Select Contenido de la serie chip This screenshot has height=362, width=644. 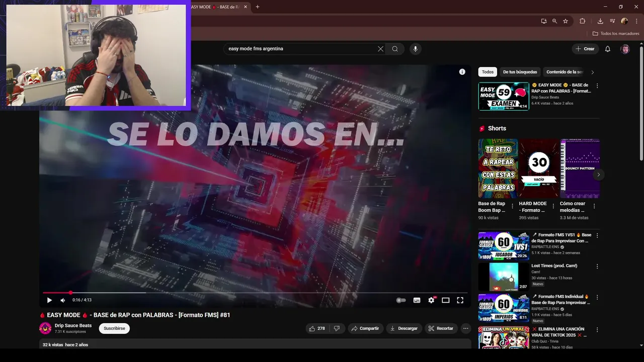[x=565, y=72]
